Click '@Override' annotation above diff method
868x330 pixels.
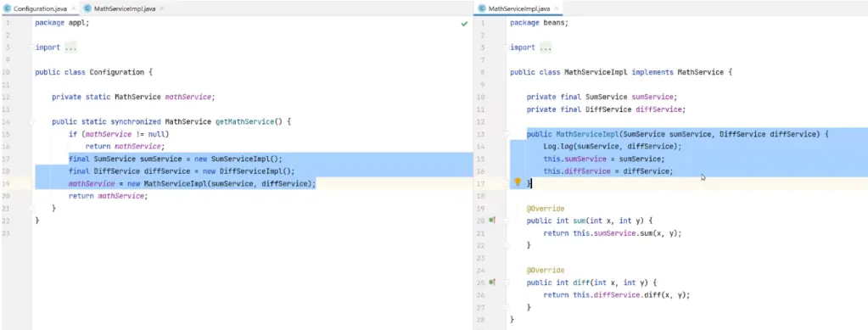[546, 270]
